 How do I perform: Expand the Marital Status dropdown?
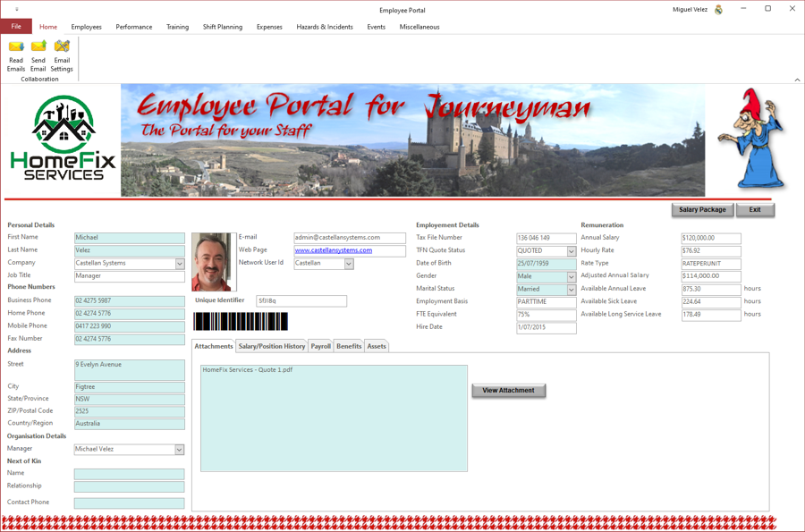(x=571, y=290)
